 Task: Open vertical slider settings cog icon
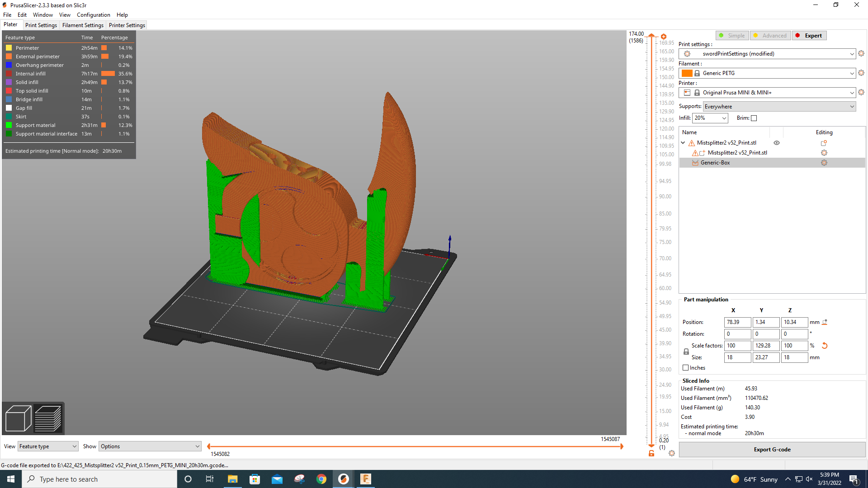[x=672, y=453]
